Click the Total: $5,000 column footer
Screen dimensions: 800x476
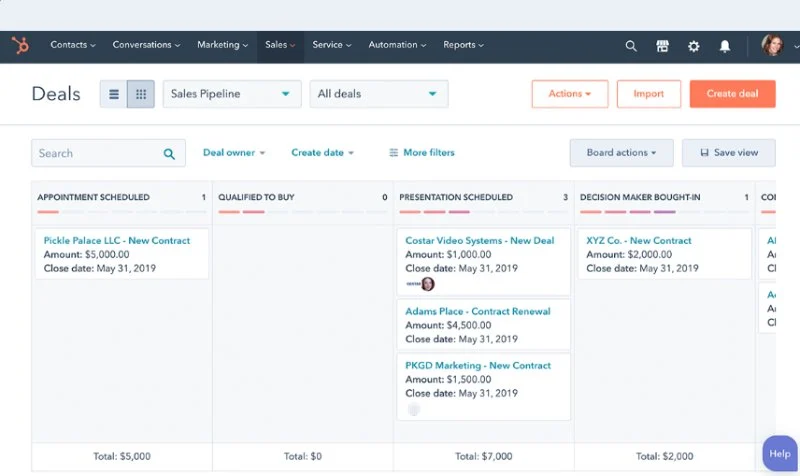(122, 457)
